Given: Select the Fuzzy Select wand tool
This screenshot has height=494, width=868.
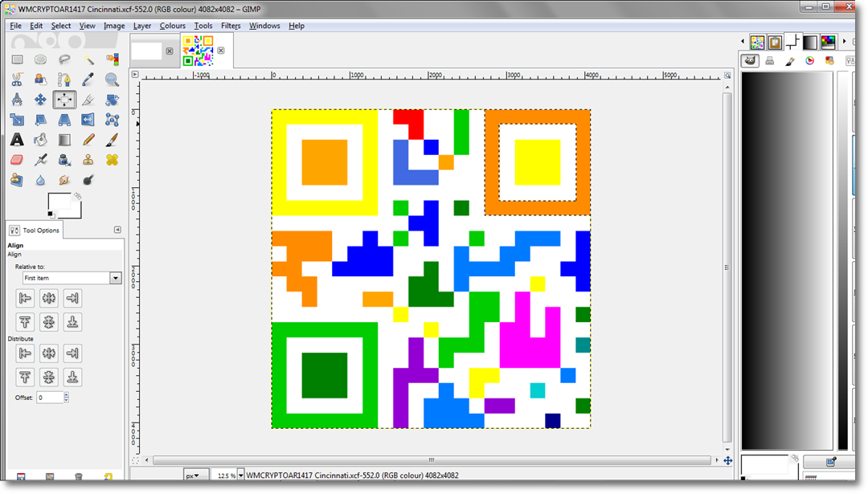Looking at the screenshot, I should coord(88,59).
